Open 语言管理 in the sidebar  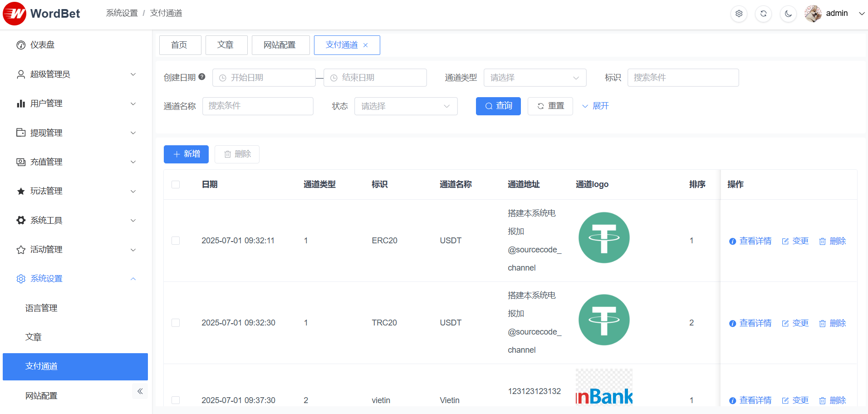point(41,308)
